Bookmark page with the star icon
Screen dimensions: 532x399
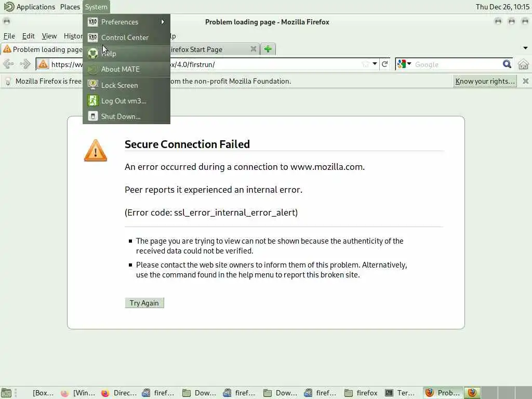coord(365,64)
